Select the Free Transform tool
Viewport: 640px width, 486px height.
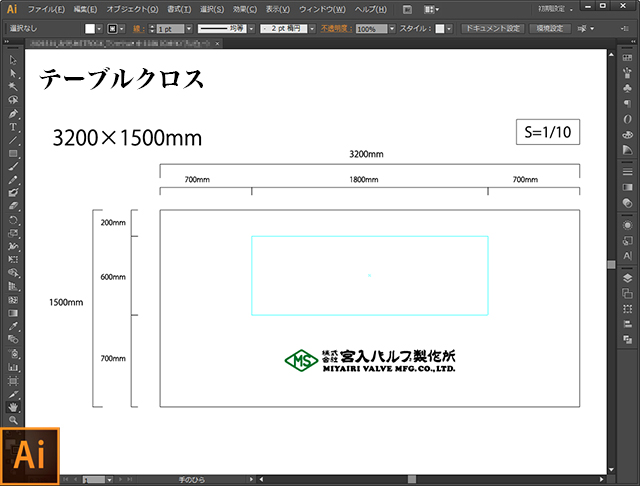pyautogui.click(x=13, y=260)
